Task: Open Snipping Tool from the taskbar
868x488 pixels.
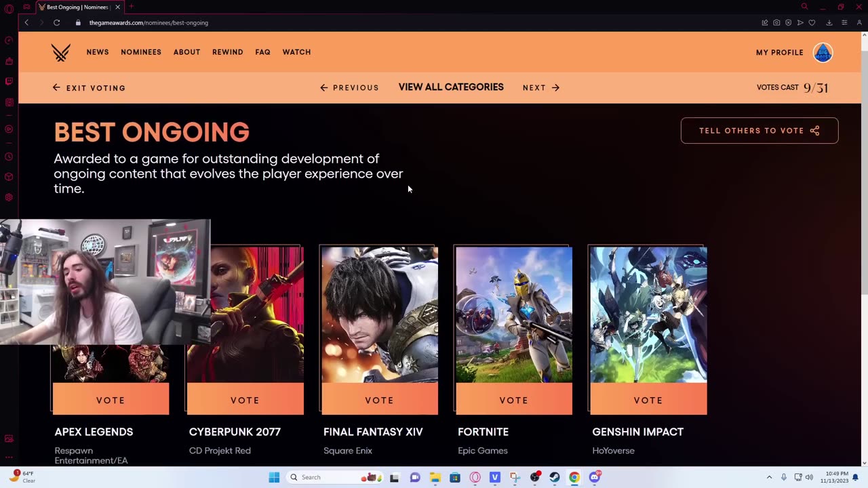Action: click(x=515, y=477)
